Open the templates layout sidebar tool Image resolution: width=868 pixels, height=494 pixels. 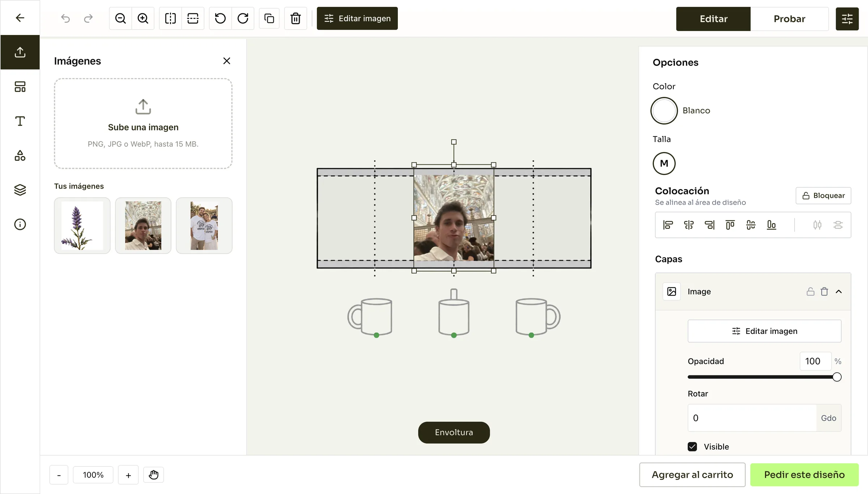click(x=20, y=87)
